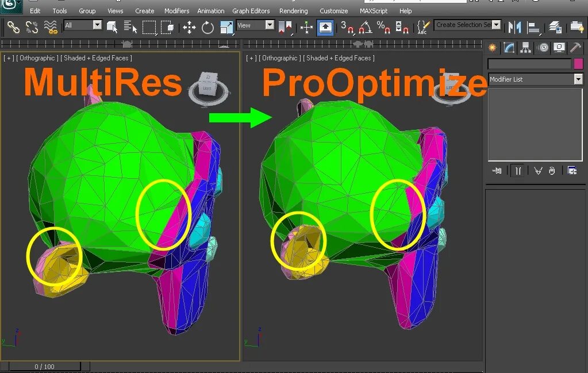Click the 0 / 100 time slider
This screenshot has height=373, width=588.
[44, 367]
